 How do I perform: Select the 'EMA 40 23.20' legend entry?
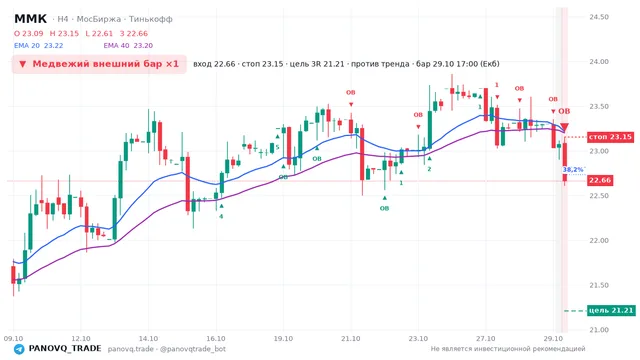[128, 46]
